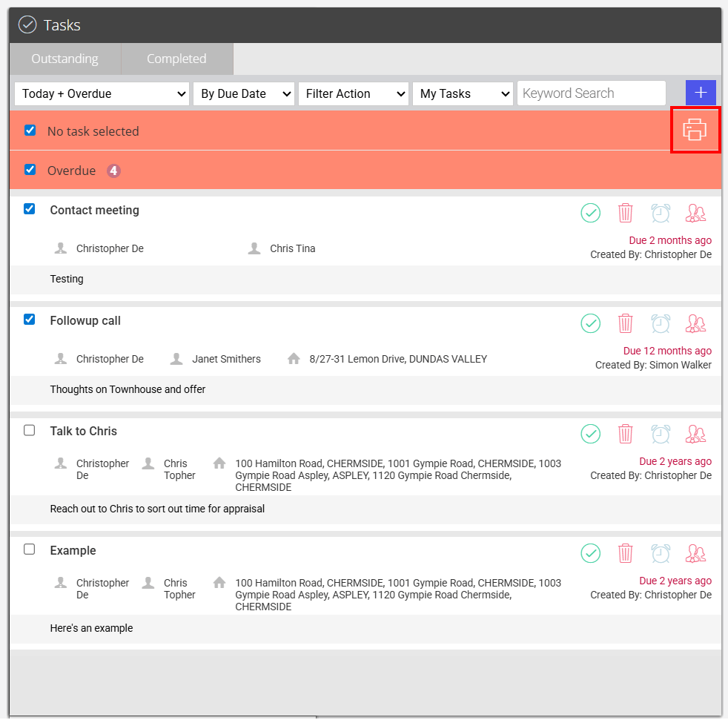728x720 pixels.
Task: Delete the Followup call task
Action: coord(626,323)
